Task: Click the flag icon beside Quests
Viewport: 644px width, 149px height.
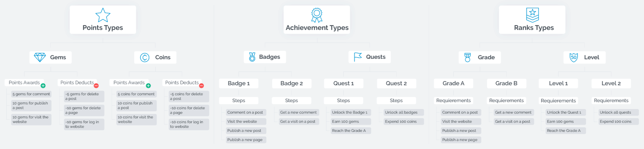Action: tap(358, 57)
